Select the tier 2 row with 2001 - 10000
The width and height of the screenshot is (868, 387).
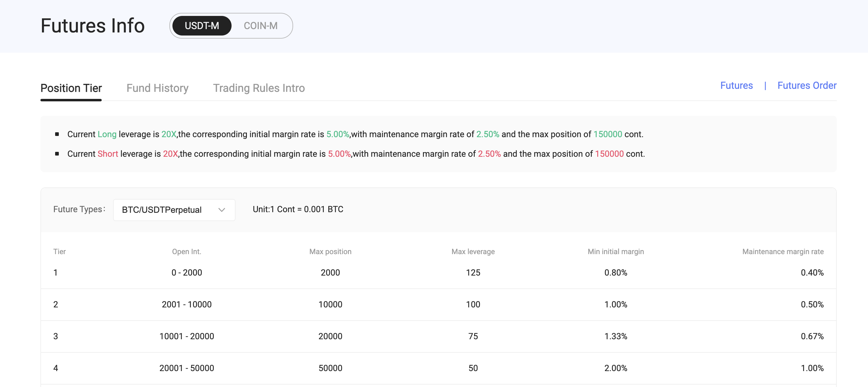pyautogui.click(x=438, y=304)
